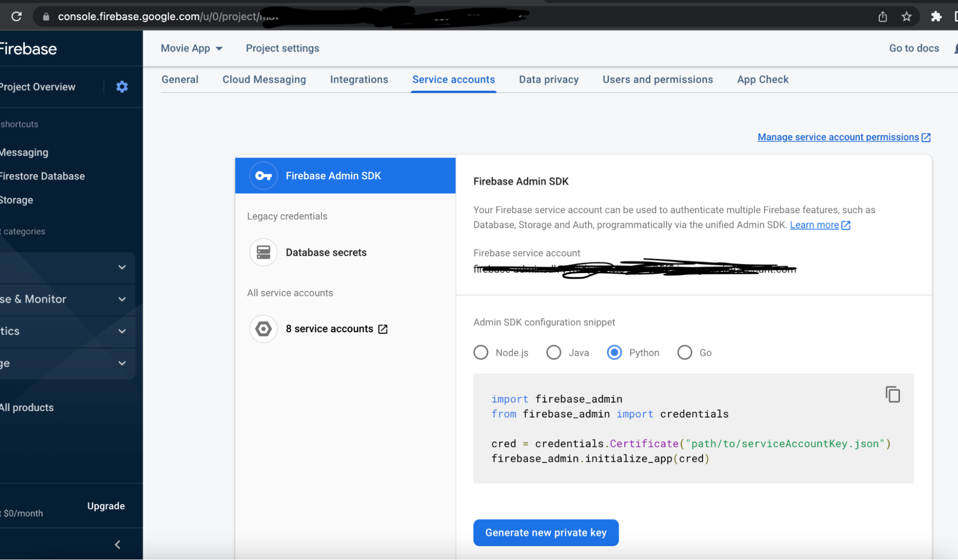Open the Movie App project dropdown
The image size is (958, 560).
click(192, 48)
